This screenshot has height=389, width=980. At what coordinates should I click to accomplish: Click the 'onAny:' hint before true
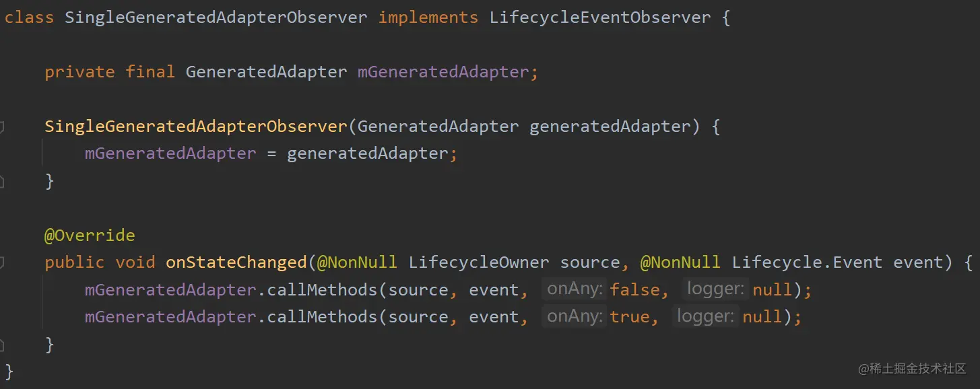click(x=575, y=316)
